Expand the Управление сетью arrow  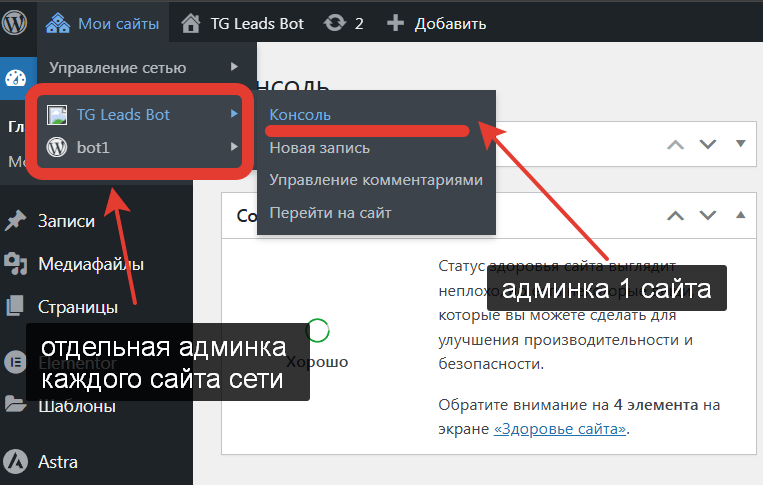(x=235, y=67)
